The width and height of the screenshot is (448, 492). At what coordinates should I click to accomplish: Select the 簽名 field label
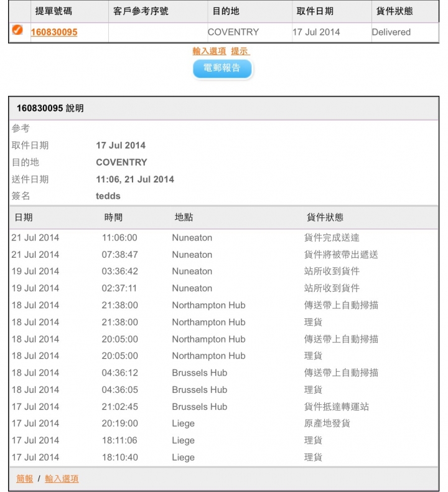(21, 196)
